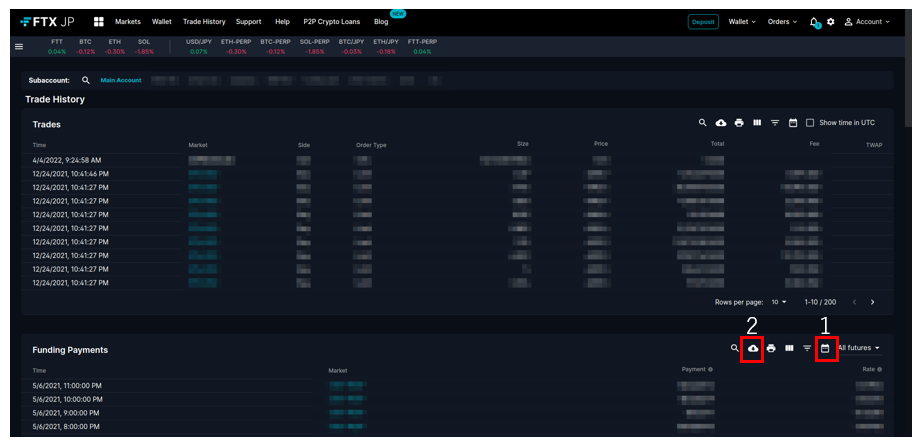Sort Trades by Price column header
919x444 pixels.
(601, 144)
